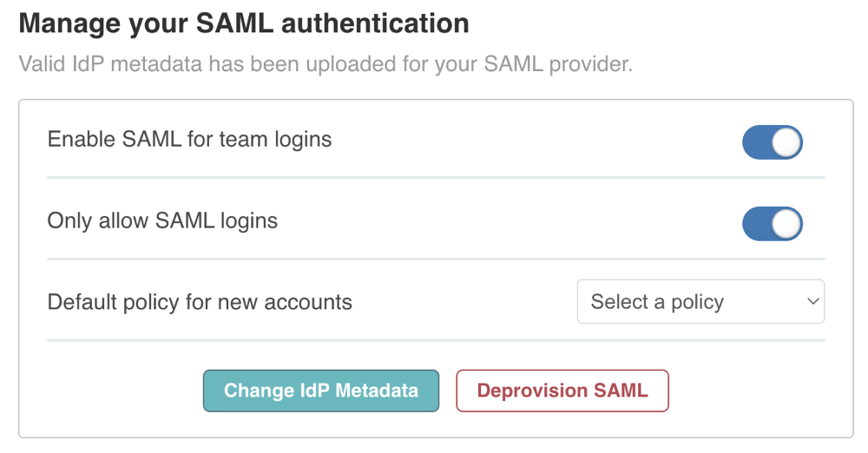Image resolution: width=868 pixels, height=453 pixels.
Task: Click the "Default policy for new accounts" label
Action: 200,302
